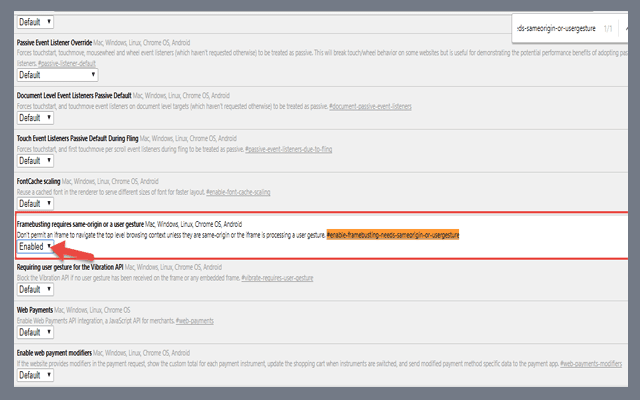Open the #passive-event-listeners-due-to-fling link

coord(289,149)
